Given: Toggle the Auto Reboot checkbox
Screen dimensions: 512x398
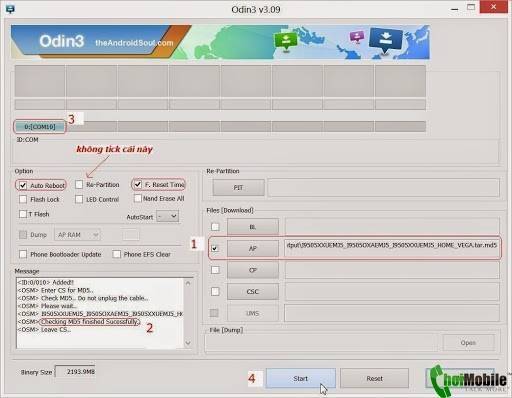Looking at the screenshot, I should point(23,185).
